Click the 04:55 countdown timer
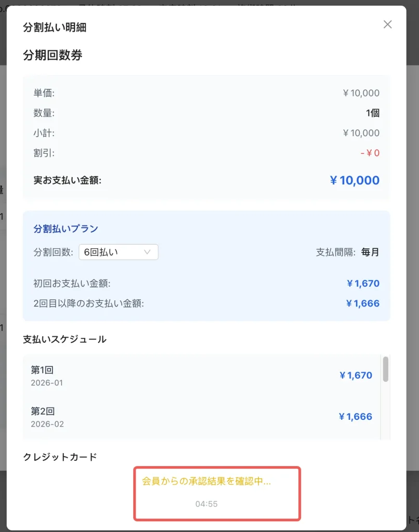 [206, 504]
